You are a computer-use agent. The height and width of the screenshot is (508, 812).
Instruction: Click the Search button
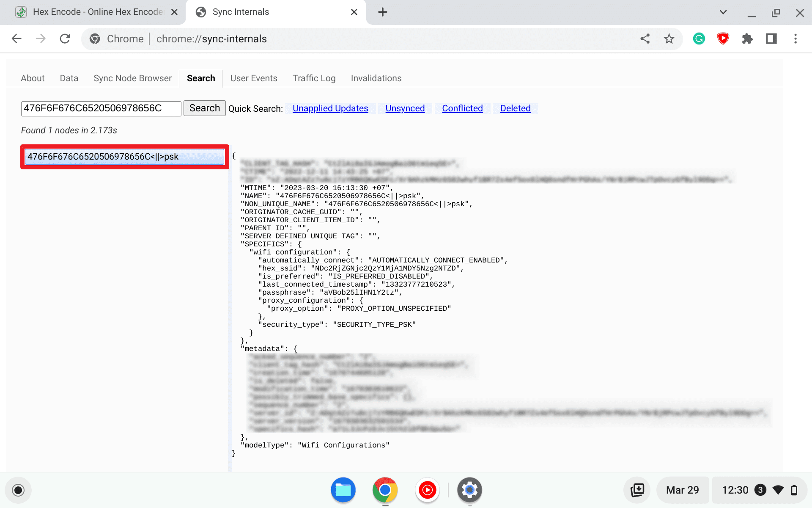click(x=205, y=108)
